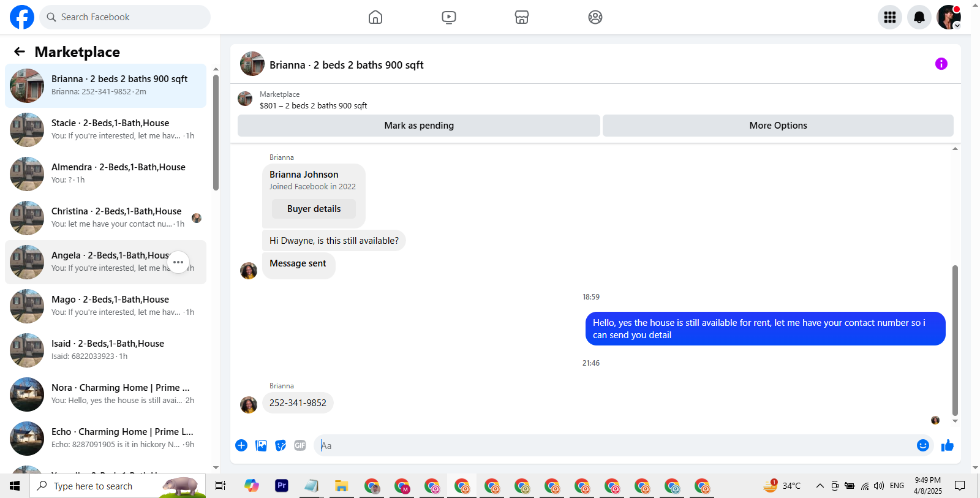Screen dimensions: 980x498
Task: Open the Mago conversation
Action: (x=105, y=306)
